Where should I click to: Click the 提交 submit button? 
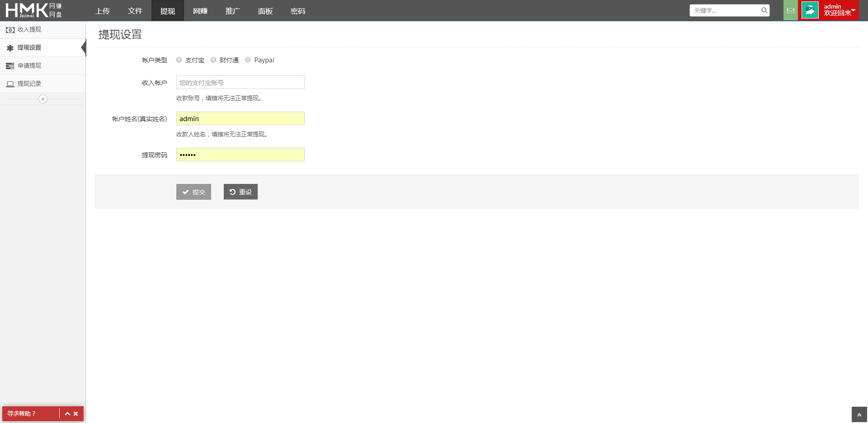click(x=193, y=192)
